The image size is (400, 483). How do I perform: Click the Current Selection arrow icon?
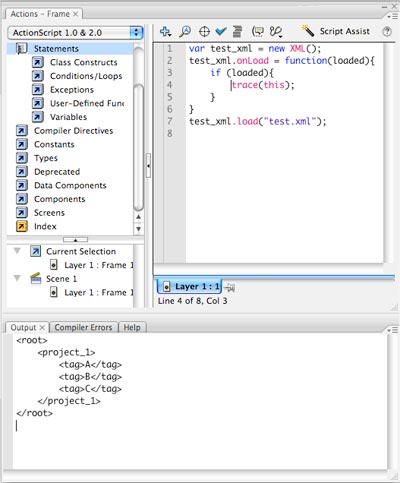click(36, 251)
